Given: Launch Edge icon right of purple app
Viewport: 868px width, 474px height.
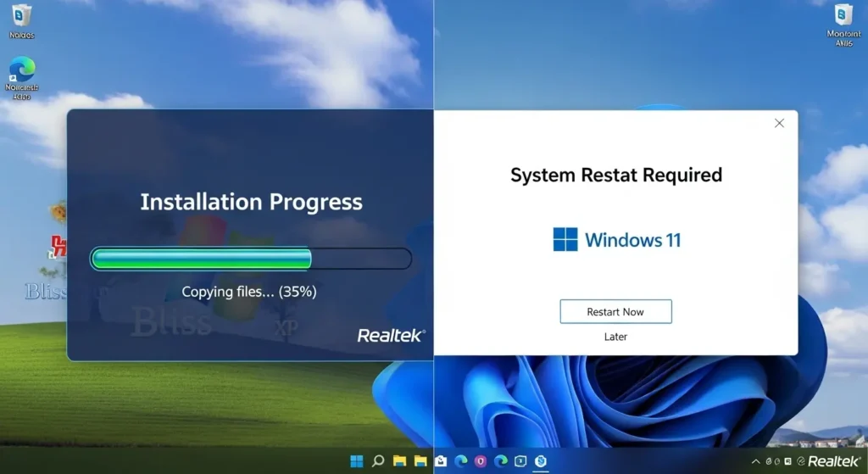Looking at the screenshot, I should click(500, 460).
